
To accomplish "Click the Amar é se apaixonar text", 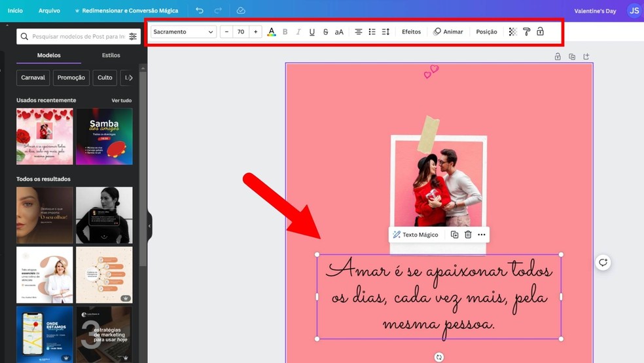I will [x=439, y=297].
